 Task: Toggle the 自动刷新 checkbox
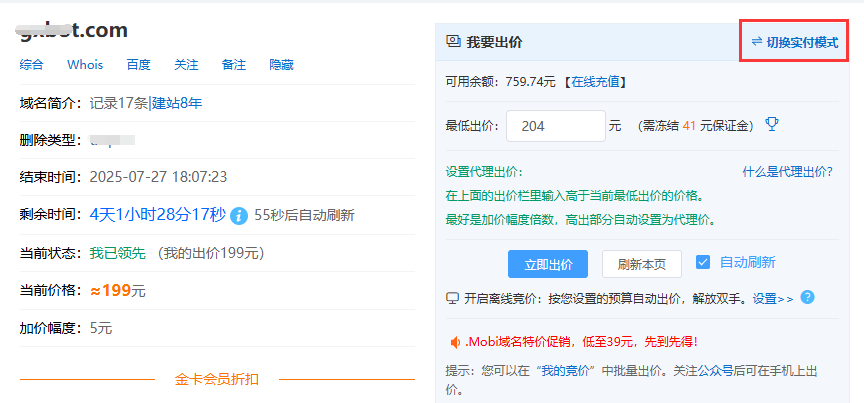(703, 263)
